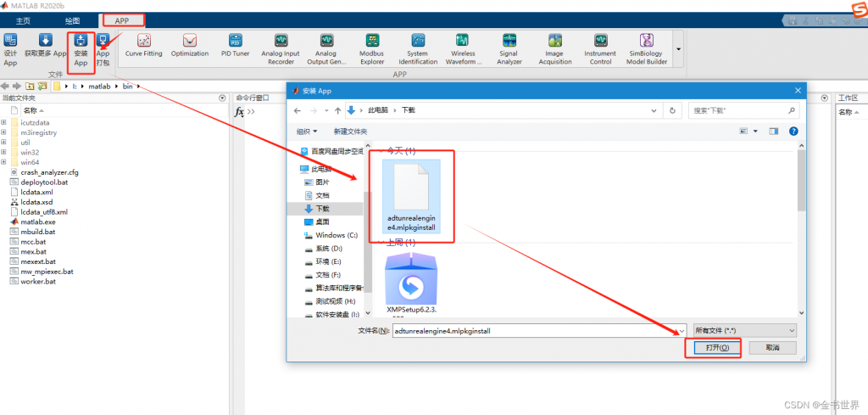
Task: Click the MATLAB forward navigation arrow
Action: click(17, 87)
